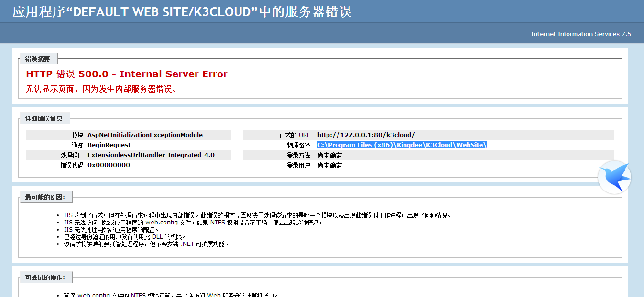Click the page title 应用程序 DEFAULT WEB SITE/K3CLOUD
The width and height of the screenshot is (644, 297).
pyautogui.click(x=182, y=12)
